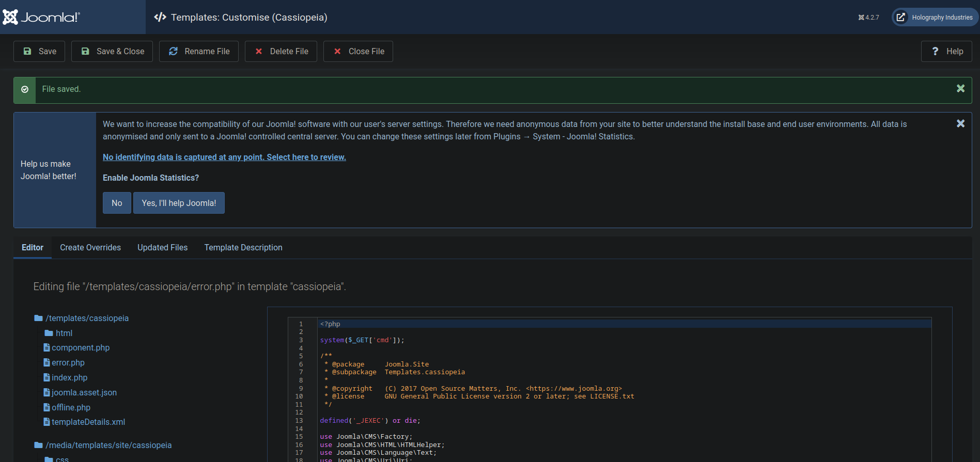The width and height of the screenshot is (980, 462).
Task: Switch to the Editor tab
Action: pos(33,247)
